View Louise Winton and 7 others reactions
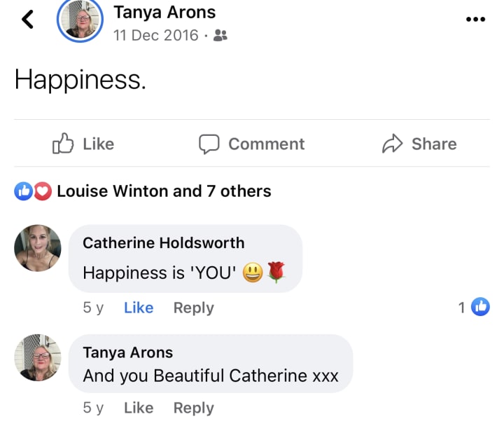The image size is (504, 426). click(x=164, y=191)
